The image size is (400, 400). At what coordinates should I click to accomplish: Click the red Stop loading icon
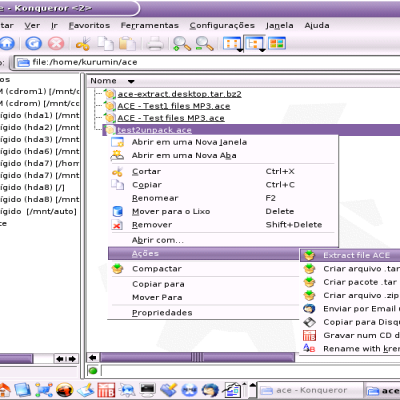pos(56,43)
